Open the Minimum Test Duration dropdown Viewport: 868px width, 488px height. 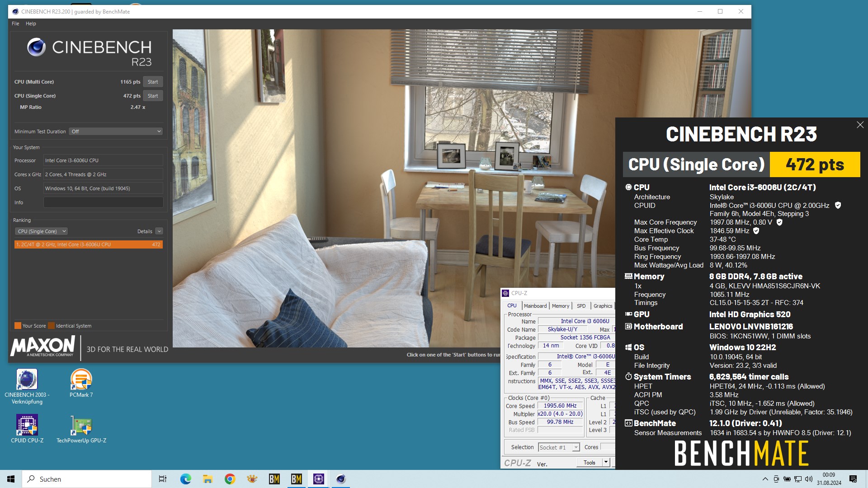(116, 131)
